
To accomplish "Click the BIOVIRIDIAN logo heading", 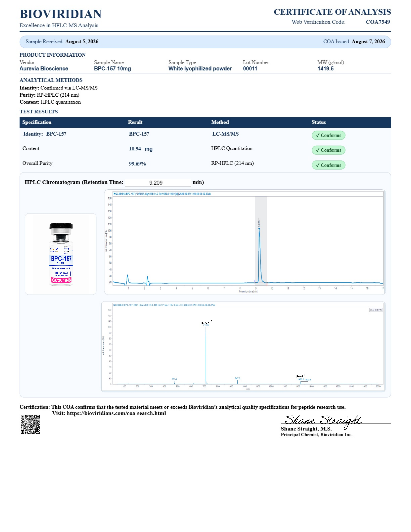I will pyautogui.click(x=61, y=14).
